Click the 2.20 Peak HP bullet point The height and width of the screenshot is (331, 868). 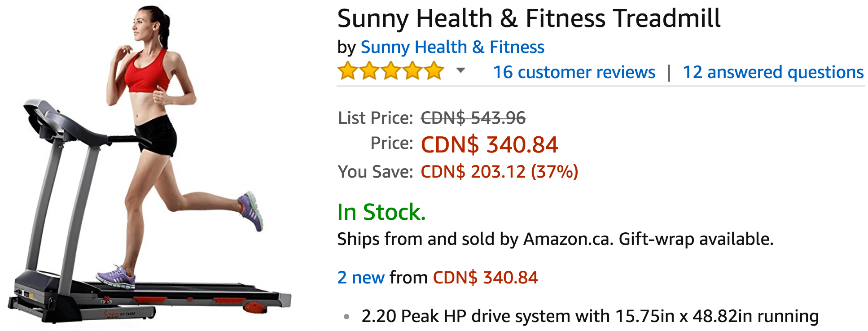590,316
